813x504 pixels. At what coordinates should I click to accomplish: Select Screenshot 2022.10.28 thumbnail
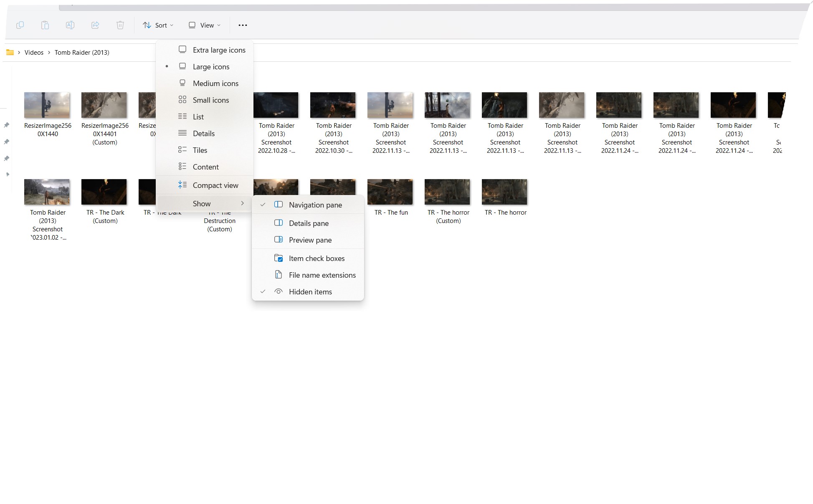(276, 105)
